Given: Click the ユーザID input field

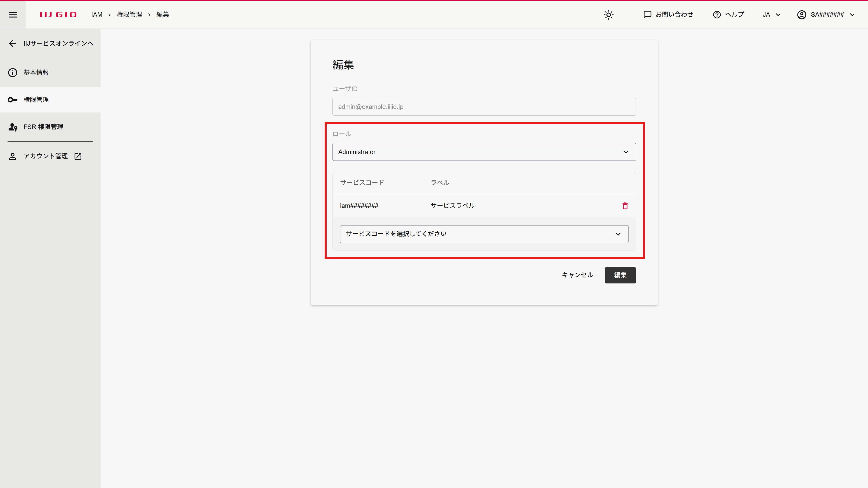Looking at the screenshot, I should pos(484,107).
